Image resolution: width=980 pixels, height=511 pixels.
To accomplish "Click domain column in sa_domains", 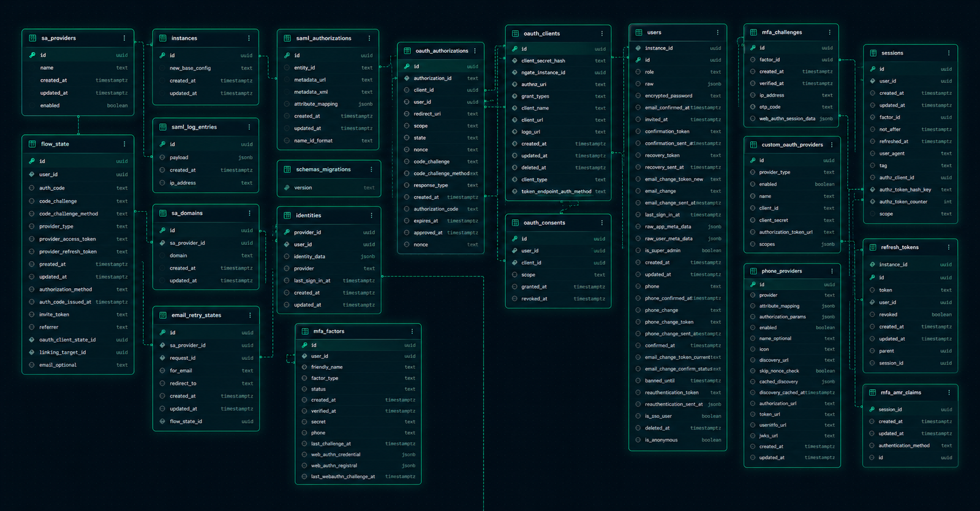I will 206,256.
